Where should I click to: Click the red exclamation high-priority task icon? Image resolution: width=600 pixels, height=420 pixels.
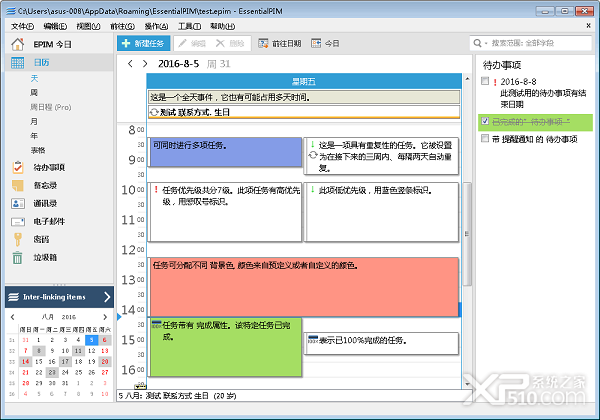[x=156, y=190]
